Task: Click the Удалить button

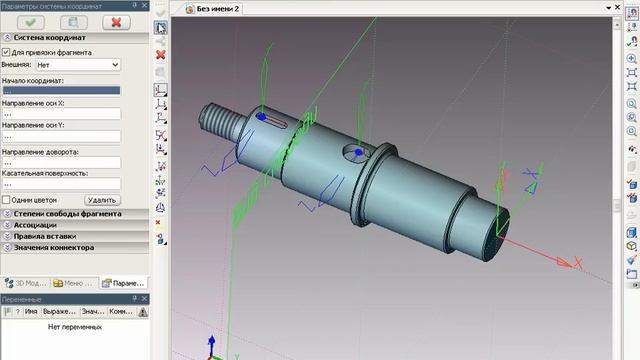Action: point(102,200)
